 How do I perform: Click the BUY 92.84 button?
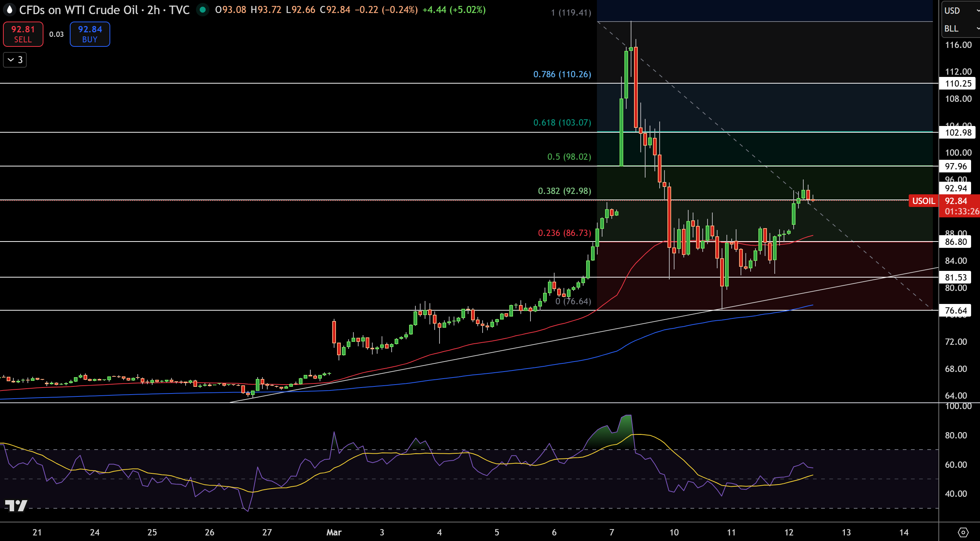click(90, 34)
